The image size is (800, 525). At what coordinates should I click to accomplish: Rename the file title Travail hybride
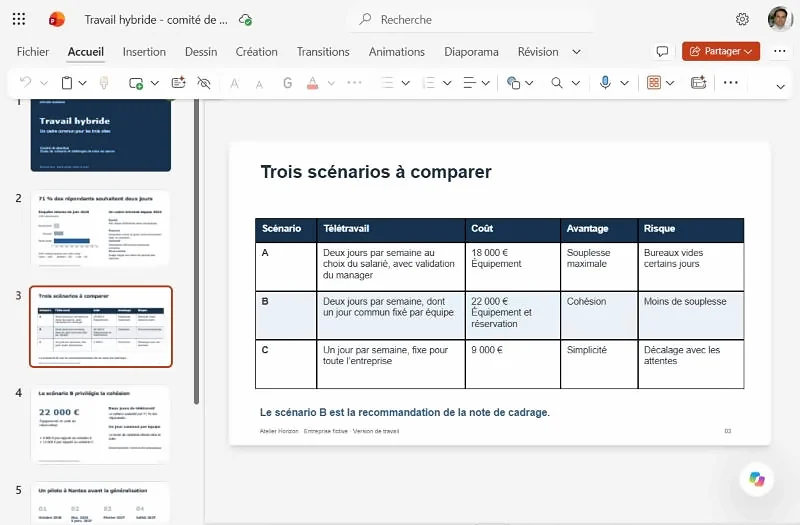(156, 20)
